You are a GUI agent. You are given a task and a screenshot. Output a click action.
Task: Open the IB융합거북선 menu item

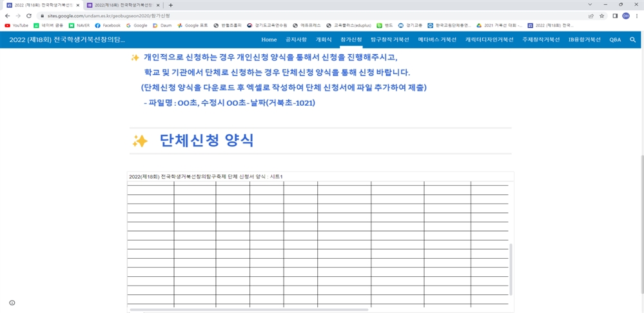[585, 39]
